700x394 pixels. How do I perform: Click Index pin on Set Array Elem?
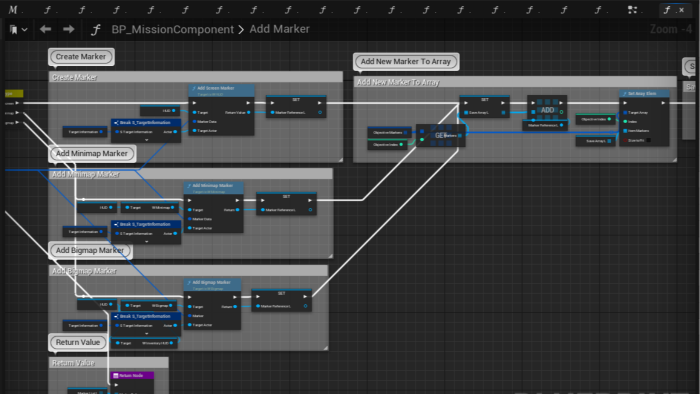point(625,121)
